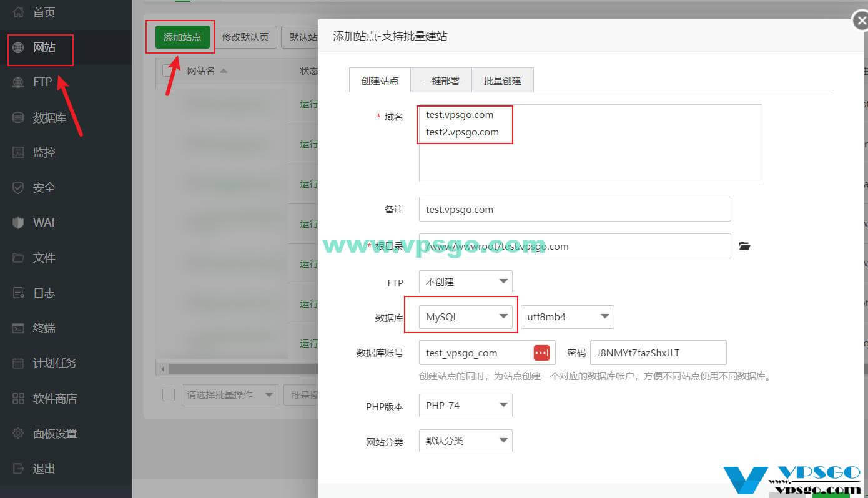868x498 pixels.
Task: Click 日志 menu item label
Action: click(44, 293)
